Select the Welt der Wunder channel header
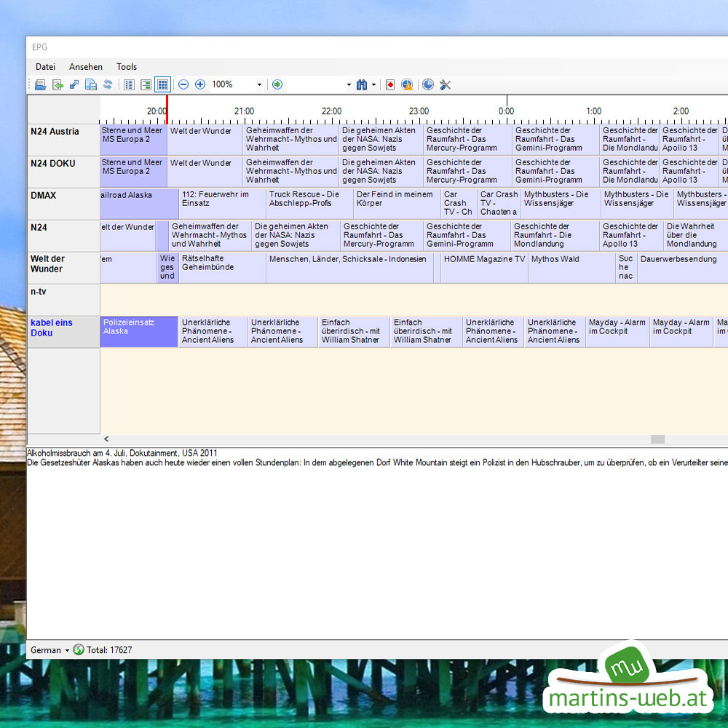 click(63, 268)
